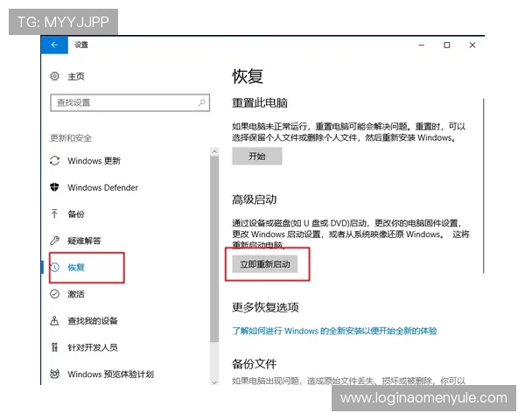The width and height of the screenshot is (525, 420).
Task: Click the right content pane scrollbar
Action: [x=484, y=185]
